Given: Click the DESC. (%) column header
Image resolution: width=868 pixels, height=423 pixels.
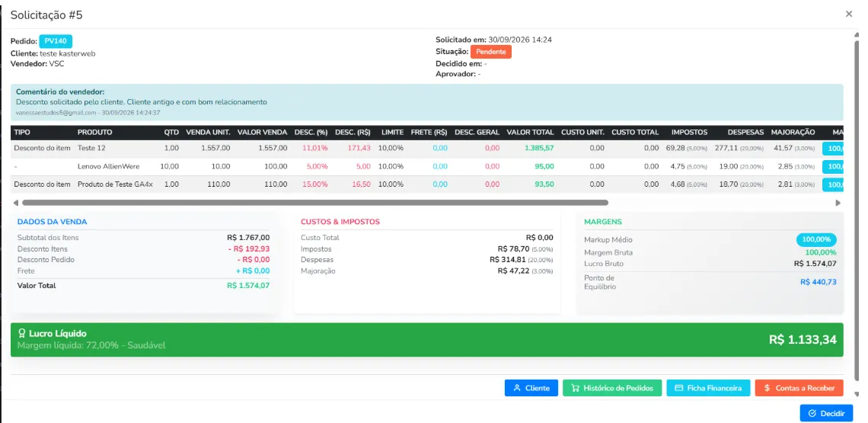Looking at the screenshot, I should click(x=311, y=133).
